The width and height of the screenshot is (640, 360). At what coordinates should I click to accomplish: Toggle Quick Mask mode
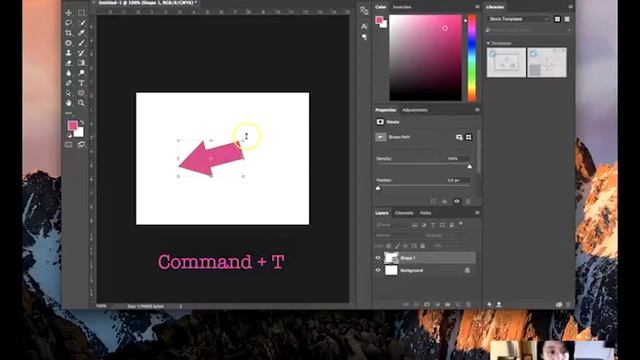[69, 144]
